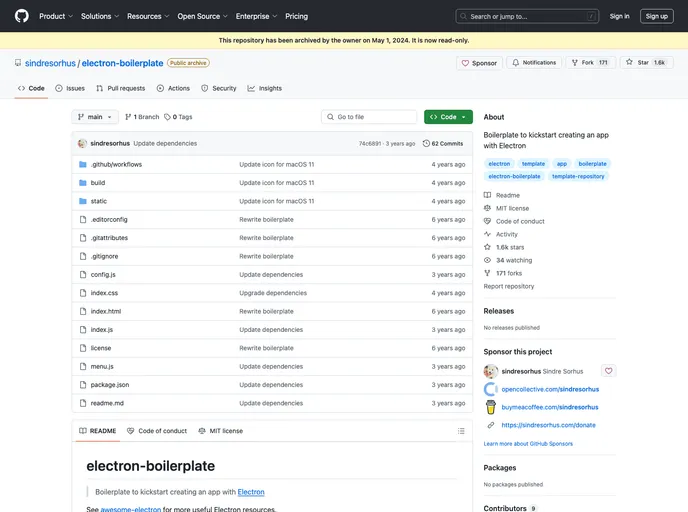Viewport: 688px width, 512px height.
Task: Open the config.js file
Action: [x=103, y=275]
